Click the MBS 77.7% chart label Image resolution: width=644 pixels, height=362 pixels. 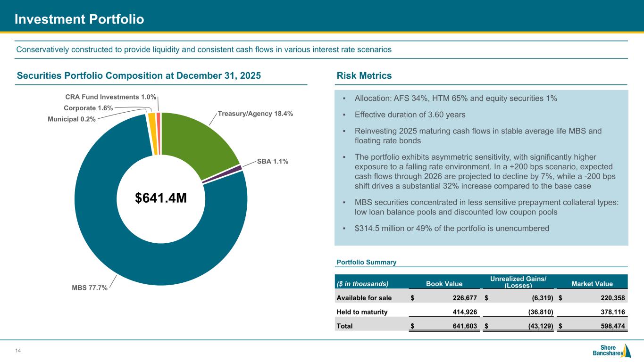coord(88,288)
